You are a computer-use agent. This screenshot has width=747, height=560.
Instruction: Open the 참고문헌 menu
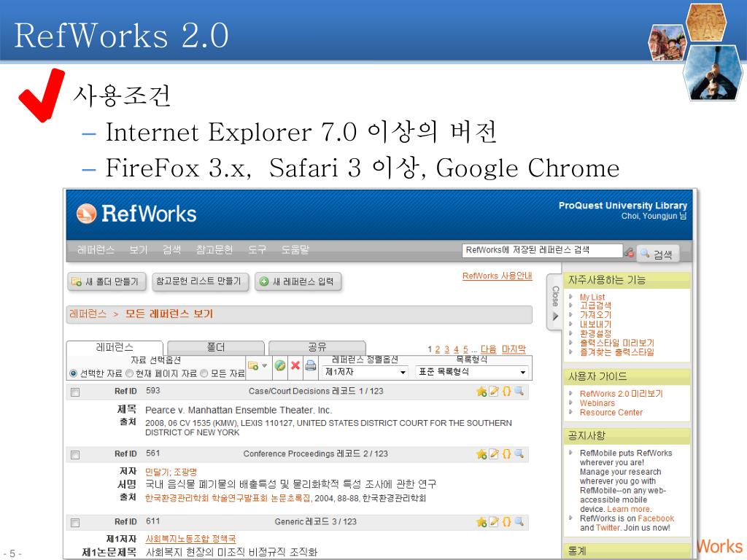(214, 250)
